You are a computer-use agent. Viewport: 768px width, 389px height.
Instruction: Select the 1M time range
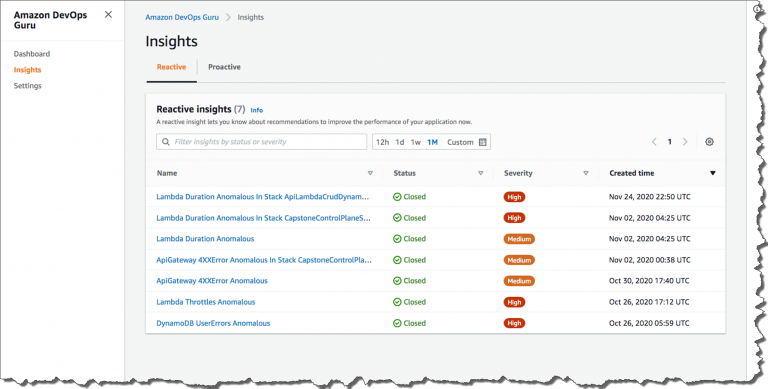432,142
